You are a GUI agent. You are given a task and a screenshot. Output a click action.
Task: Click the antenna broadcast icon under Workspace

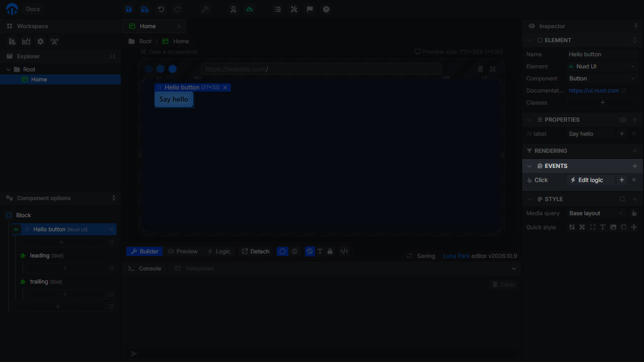point(54,42)
